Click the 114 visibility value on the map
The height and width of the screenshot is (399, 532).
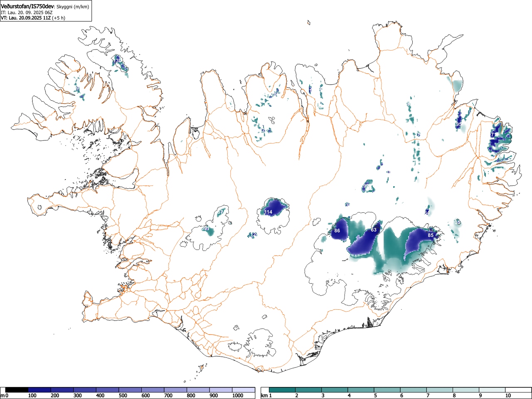click(268, 212)
